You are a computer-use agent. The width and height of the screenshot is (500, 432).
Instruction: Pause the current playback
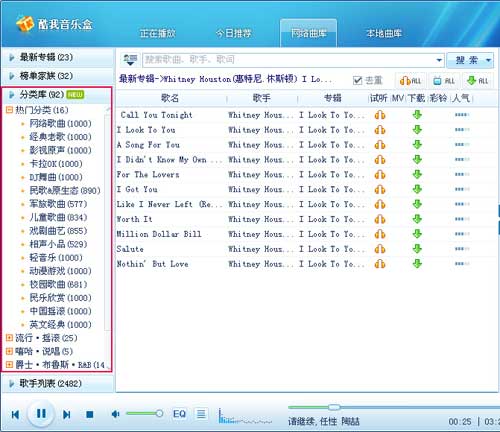tap(41, 414)
